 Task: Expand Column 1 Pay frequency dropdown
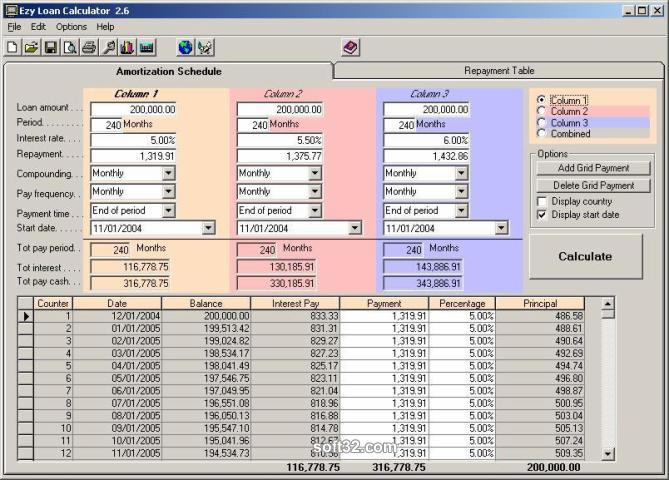(169, 192)
